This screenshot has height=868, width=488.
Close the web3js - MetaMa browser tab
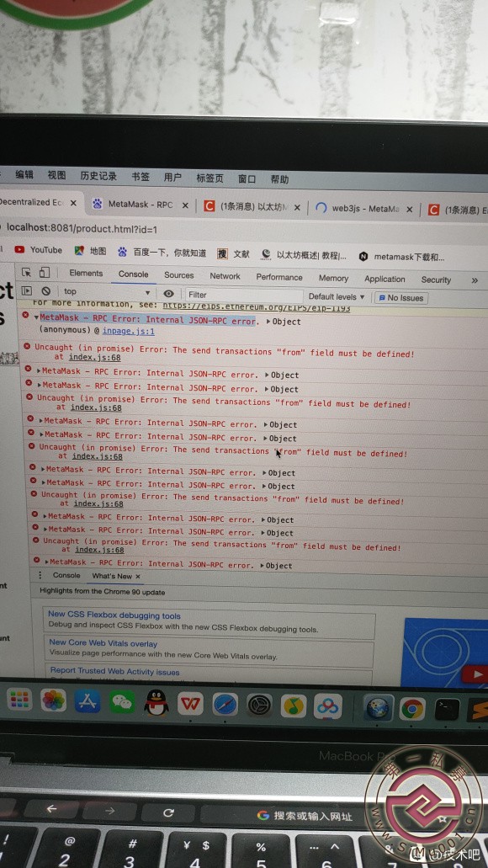[x=410, y=210]
